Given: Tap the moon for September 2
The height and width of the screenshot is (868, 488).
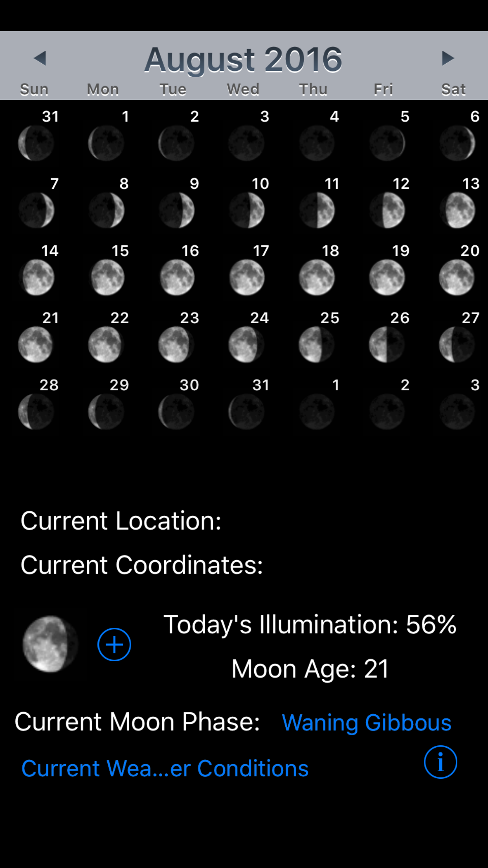Looking at the screenshot, I should click(x=387, y=412).
